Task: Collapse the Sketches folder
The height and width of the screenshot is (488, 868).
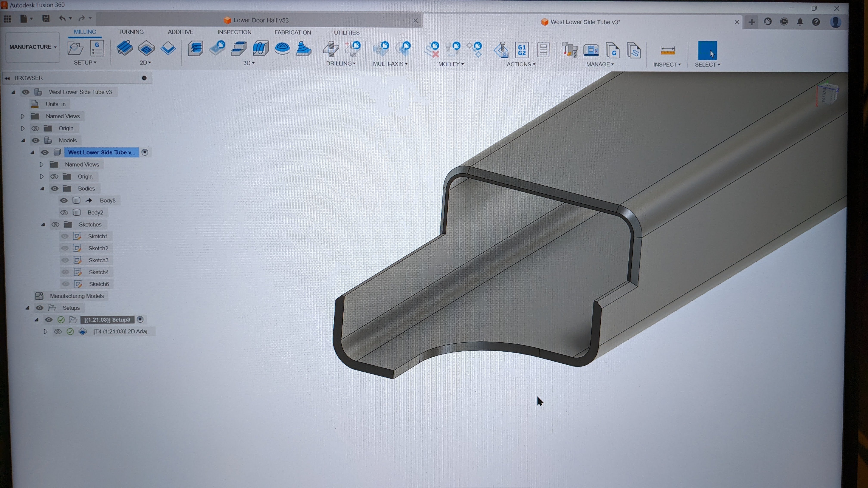Action: click(43, 225)
